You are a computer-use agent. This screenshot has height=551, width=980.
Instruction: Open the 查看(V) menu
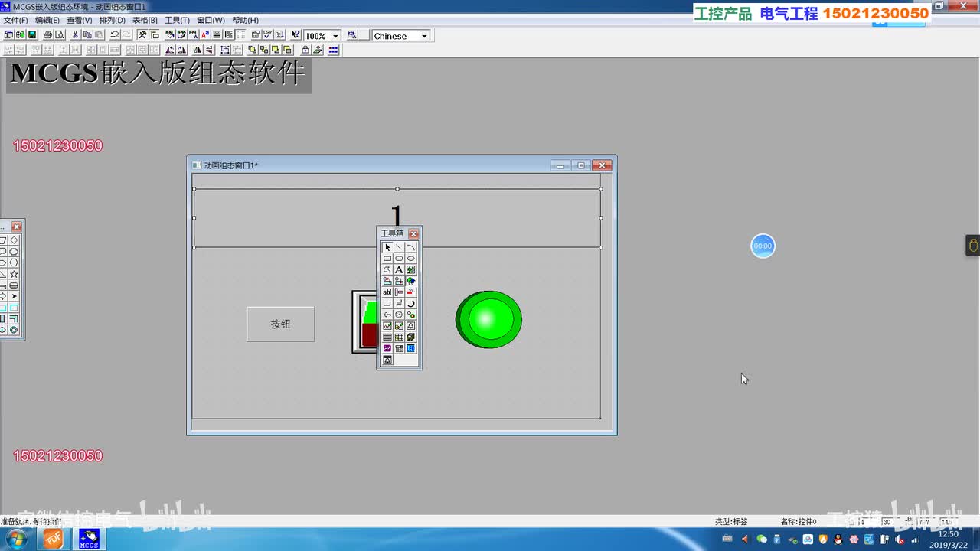coord(80,21)
